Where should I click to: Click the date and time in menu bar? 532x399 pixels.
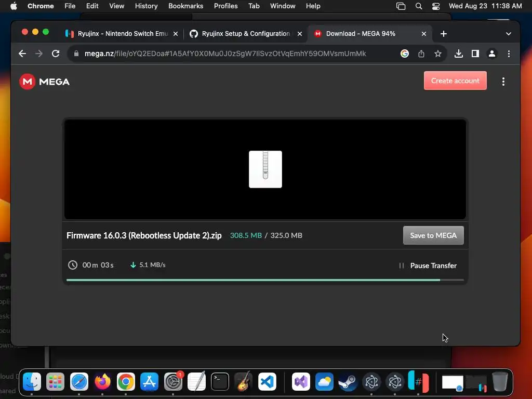pos(485,6)
